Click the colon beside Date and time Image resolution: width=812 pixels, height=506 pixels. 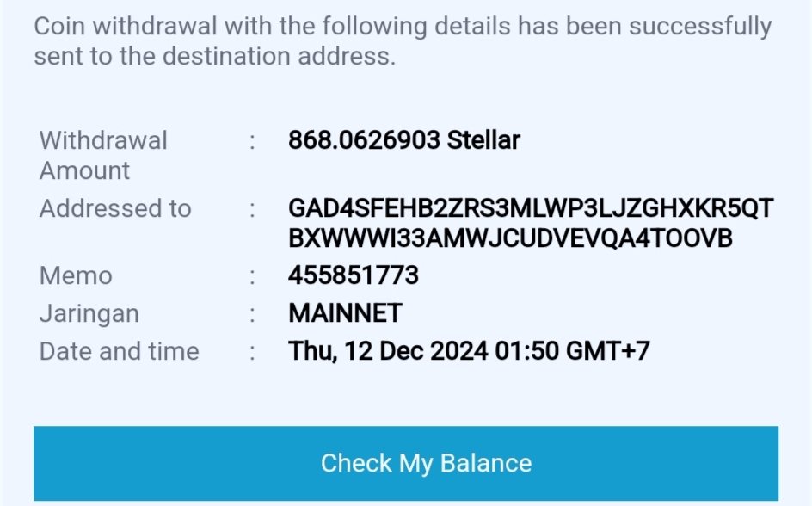[x=253, y=351]
